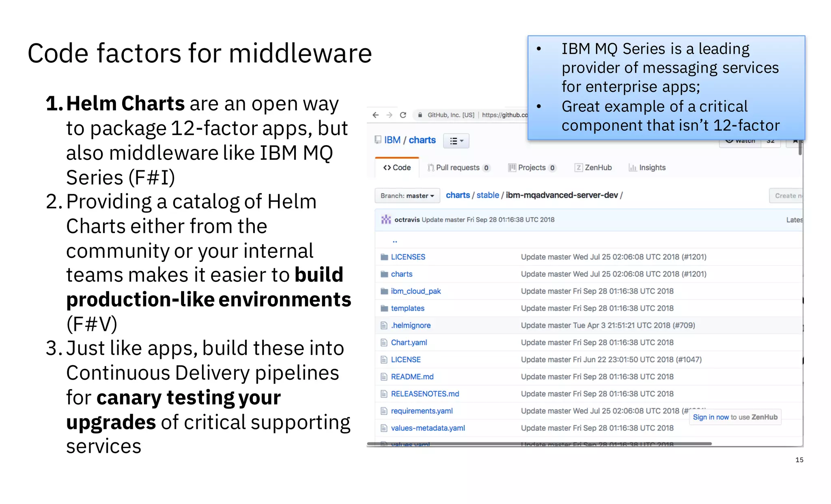Open values-metadata.yaml file
Screen dimensions: 831x504
(x=428, y=428)
